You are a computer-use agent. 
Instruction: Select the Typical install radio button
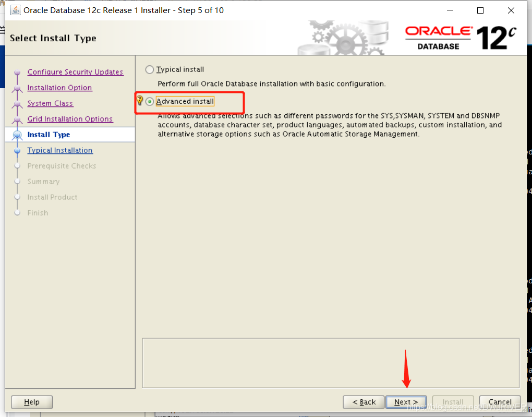tap(149, 69)
